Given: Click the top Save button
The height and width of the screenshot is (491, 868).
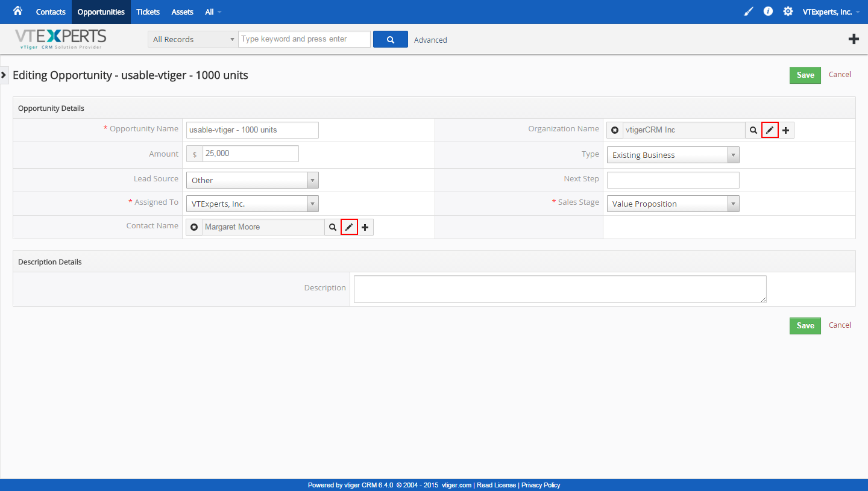Looking at the screenshot, I should click(x=805, y=75).
